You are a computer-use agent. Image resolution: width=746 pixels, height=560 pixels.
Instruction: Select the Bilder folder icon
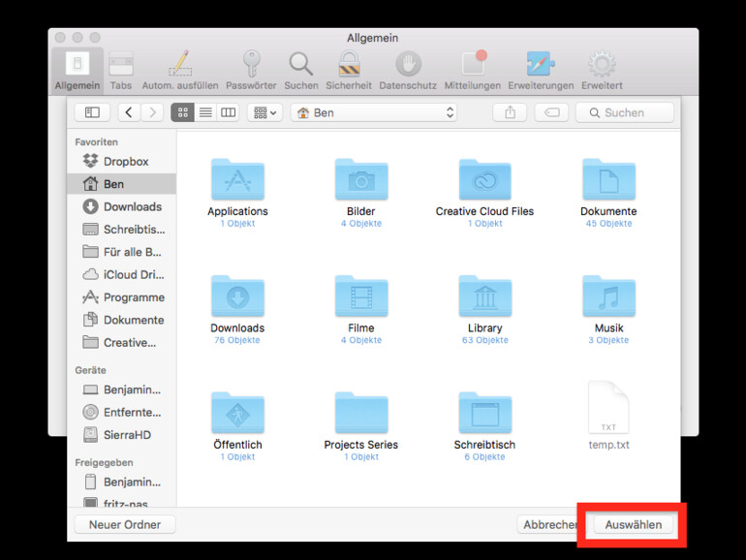pyautogui.click(x=361, y=179)
